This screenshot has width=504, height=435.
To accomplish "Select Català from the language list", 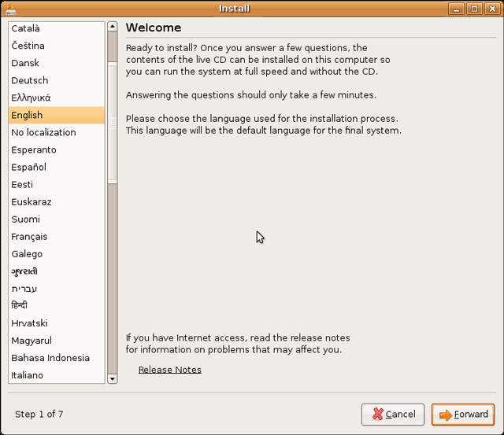I will [x=25, y=28].
